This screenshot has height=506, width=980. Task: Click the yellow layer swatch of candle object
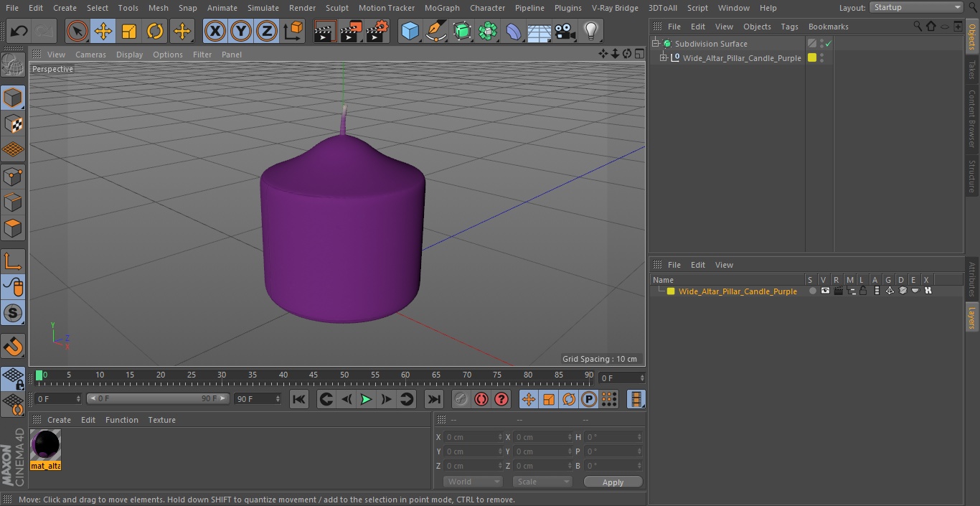pos(812,58)
